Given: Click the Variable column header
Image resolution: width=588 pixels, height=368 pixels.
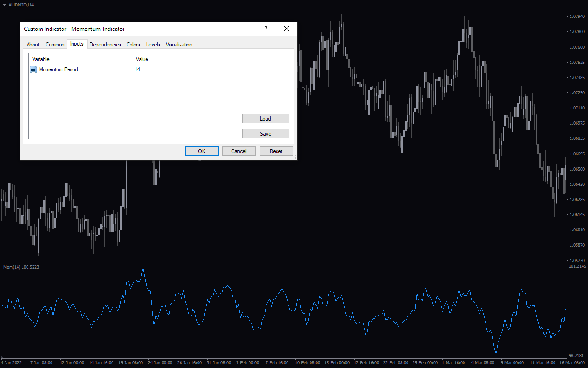Looking at the screenshot, I should click(81, 59).
